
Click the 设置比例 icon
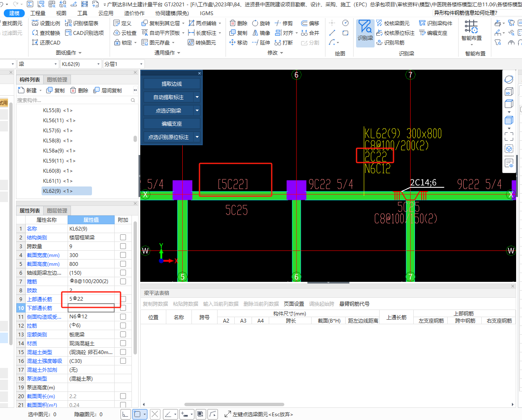(35, 23)
